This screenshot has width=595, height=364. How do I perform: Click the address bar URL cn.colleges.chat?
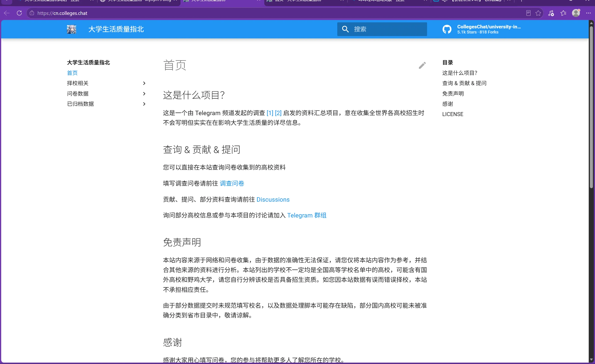pyautogui.click(x=62, y=13)
